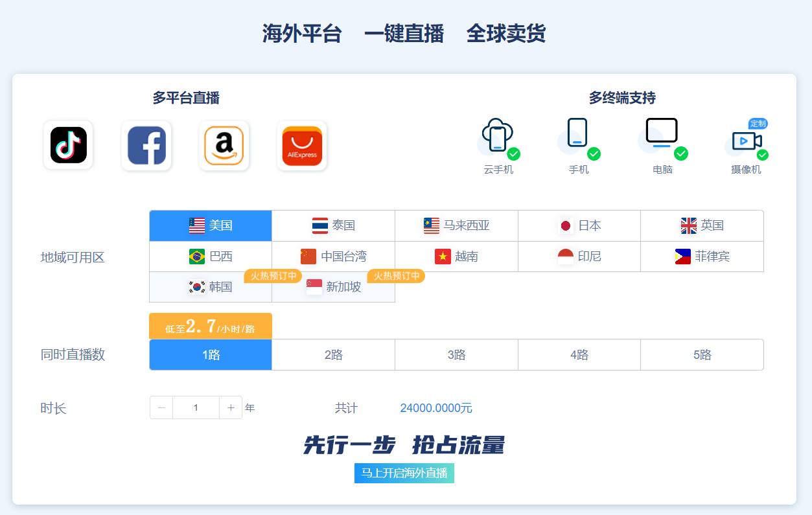The height and width of the screenshot is (515, 812).
Task: Click the TikTok platform icon
Action: (x=68, y=145)
